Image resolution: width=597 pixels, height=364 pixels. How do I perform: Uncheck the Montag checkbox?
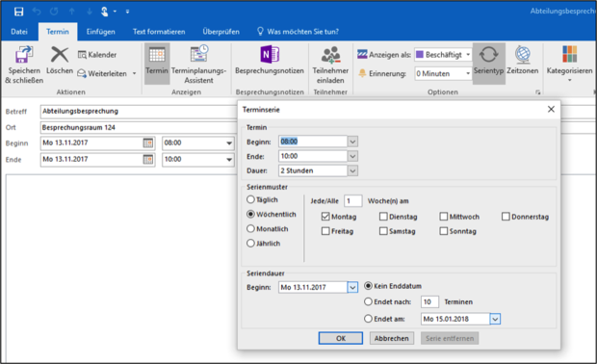click(325, 217)
